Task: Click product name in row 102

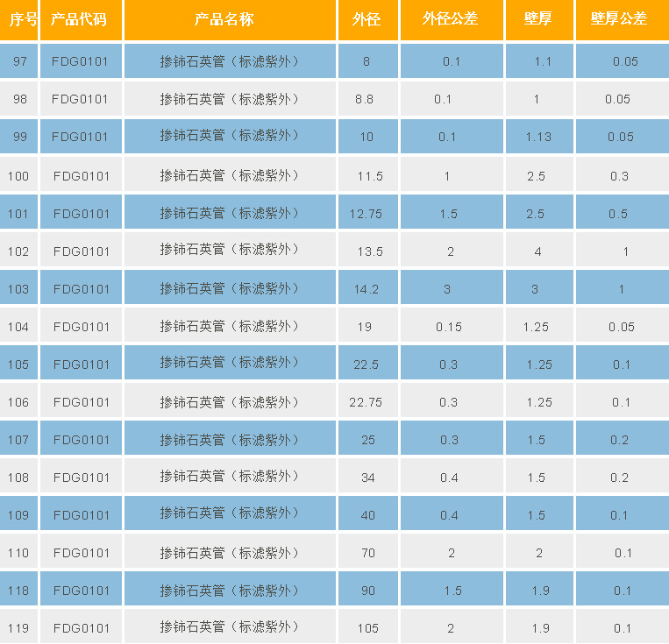Action: tap(230, 251)
